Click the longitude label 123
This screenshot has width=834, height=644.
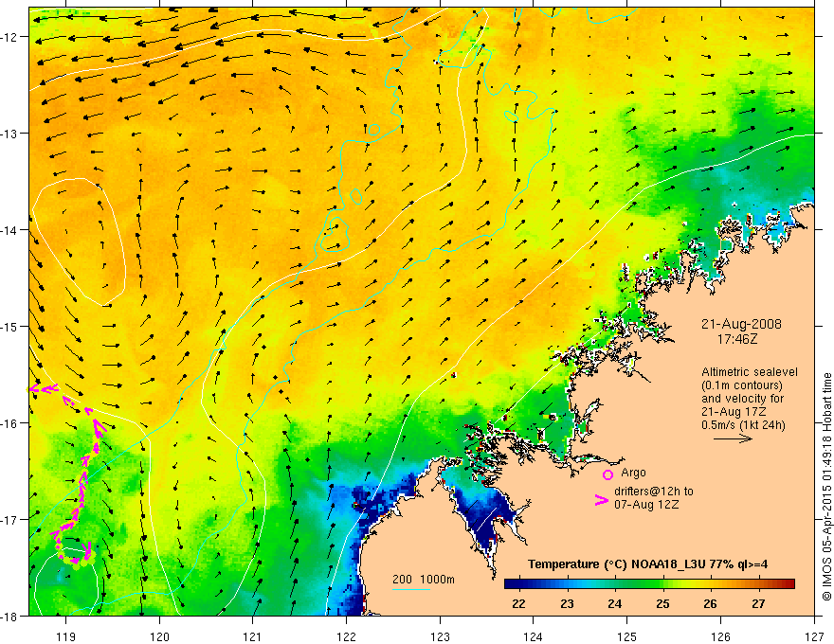pyautogui.click(x=440, y=636)
